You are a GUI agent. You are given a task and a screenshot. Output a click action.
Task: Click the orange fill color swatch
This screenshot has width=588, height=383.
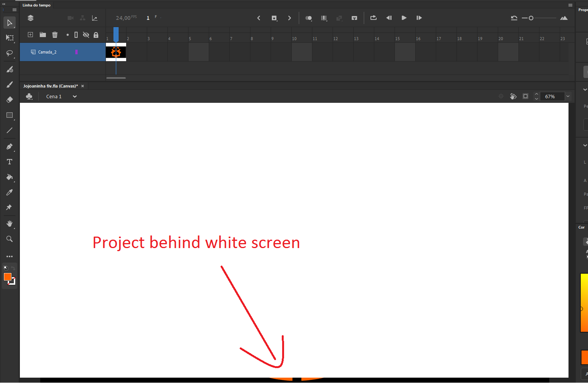pos(7,277)
